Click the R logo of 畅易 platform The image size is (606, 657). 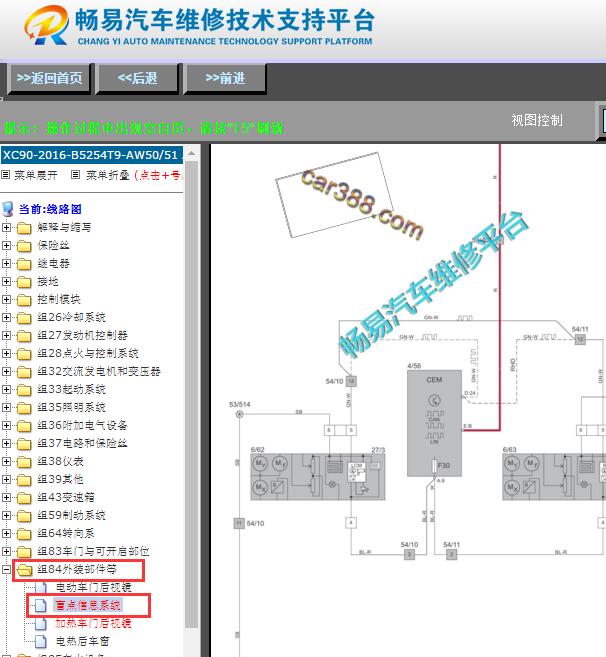click(46, 25)
